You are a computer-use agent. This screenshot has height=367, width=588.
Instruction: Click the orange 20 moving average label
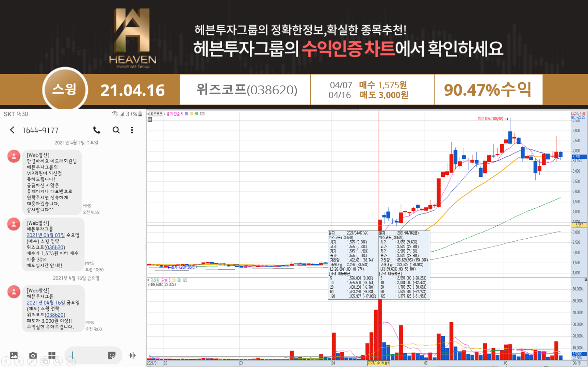click(191, 114)
